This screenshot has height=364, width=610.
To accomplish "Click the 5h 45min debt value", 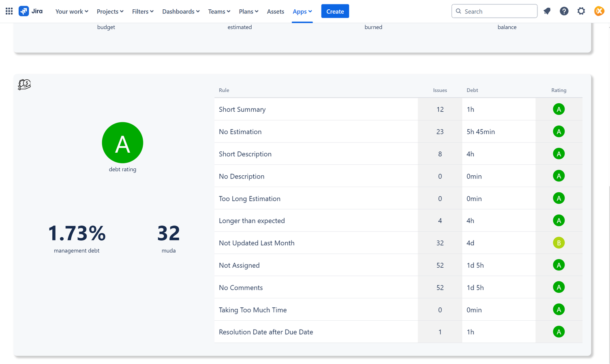I will click(x=481, y=132).
